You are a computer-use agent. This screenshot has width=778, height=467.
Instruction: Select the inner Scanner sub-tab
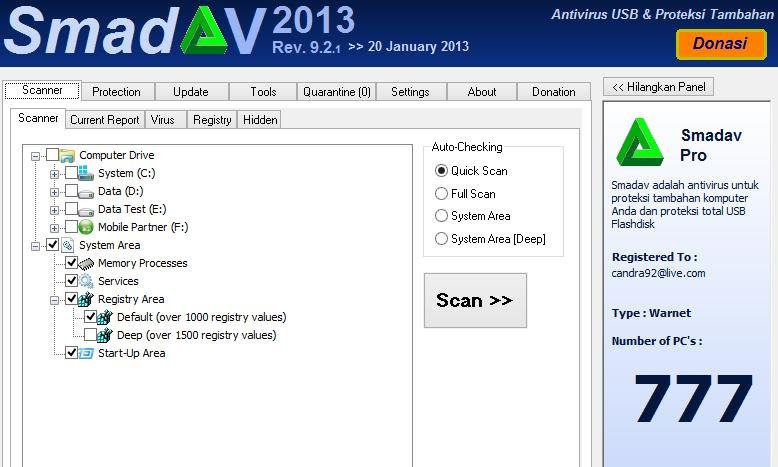tap(38, 118)
